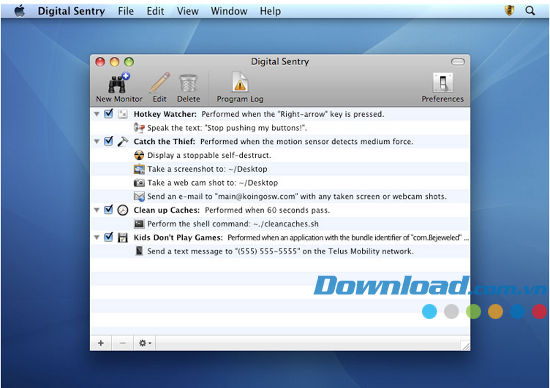Screen dimensions: 550x388
Task: Click the web cam shot camera icon
Action: point(139,183)
